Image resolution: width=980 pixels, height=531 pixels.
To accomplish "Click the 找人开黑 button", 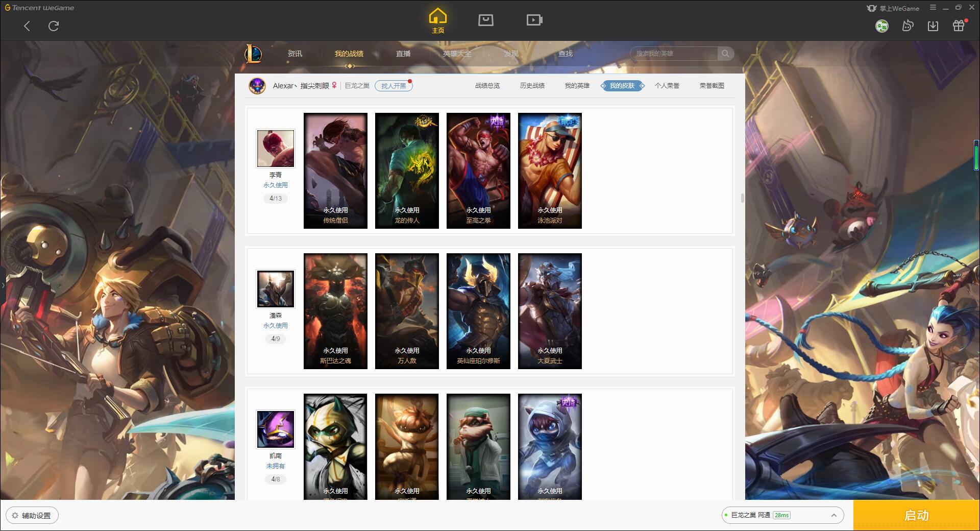I will point(394,86).
